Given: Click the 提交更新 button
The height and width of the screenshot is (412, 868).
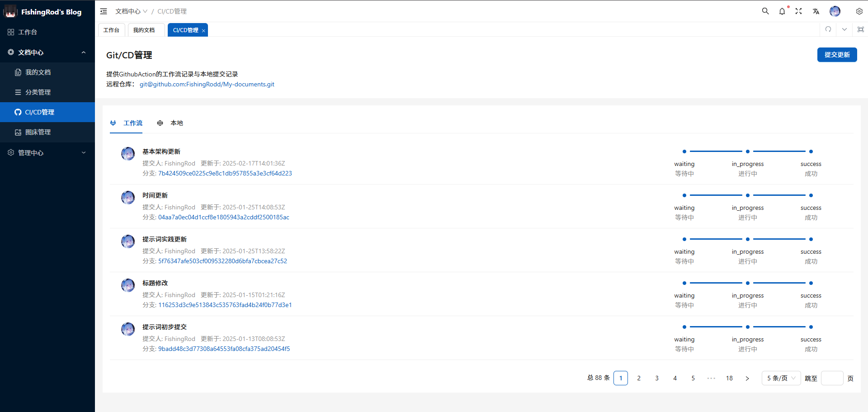Looking at the screenshot, I should (x=837, y=55).
